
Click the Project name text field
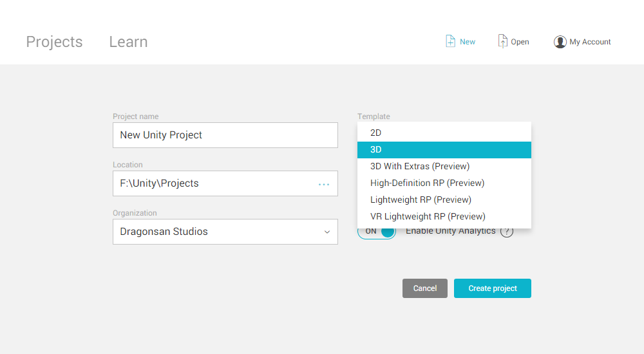pyautogui.click(x=225, y=135)
